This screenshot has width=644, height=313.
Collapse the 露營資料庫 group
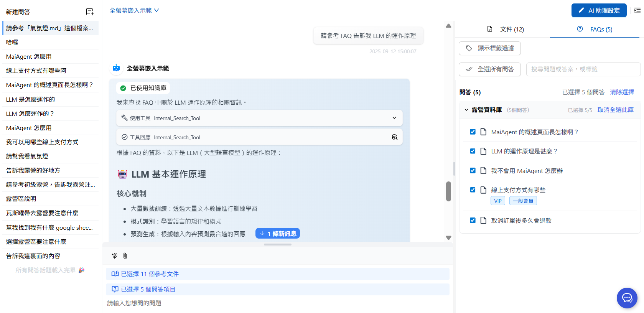point(466,110)
